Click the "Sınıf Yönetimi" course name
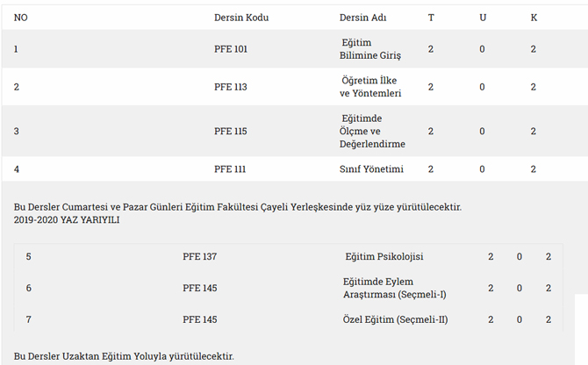Screen dimensions: 588x365 click(371, 168)
